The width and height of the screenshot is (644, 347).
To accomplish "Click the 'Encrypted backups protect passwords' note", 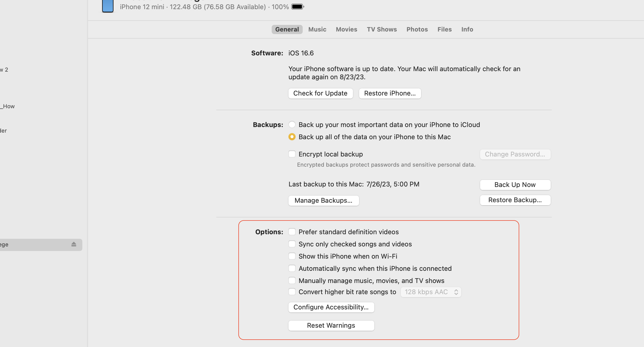I will click(386, 165).
